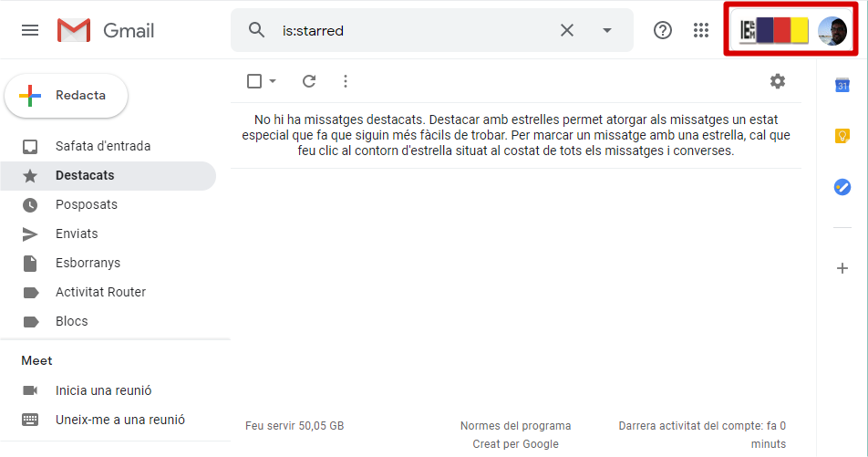Tick the select all messages checkbox
Screen dimensions: 868x457
pos(254,81)
